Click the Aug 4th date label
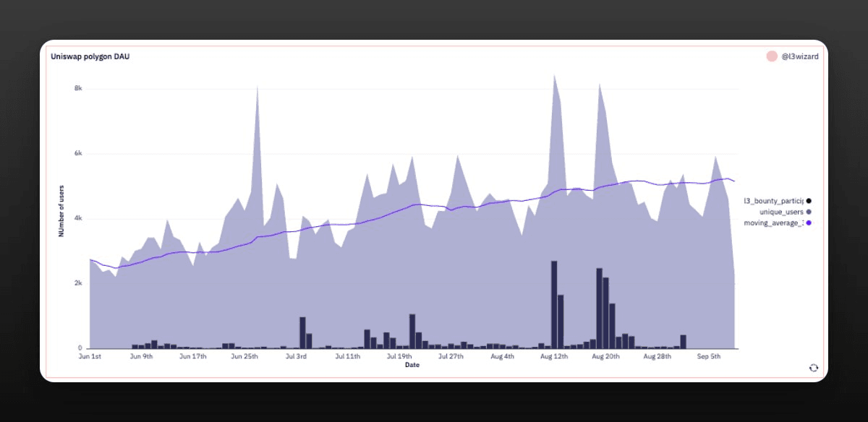This screenshot has width=868, height=422. point(502,356)
